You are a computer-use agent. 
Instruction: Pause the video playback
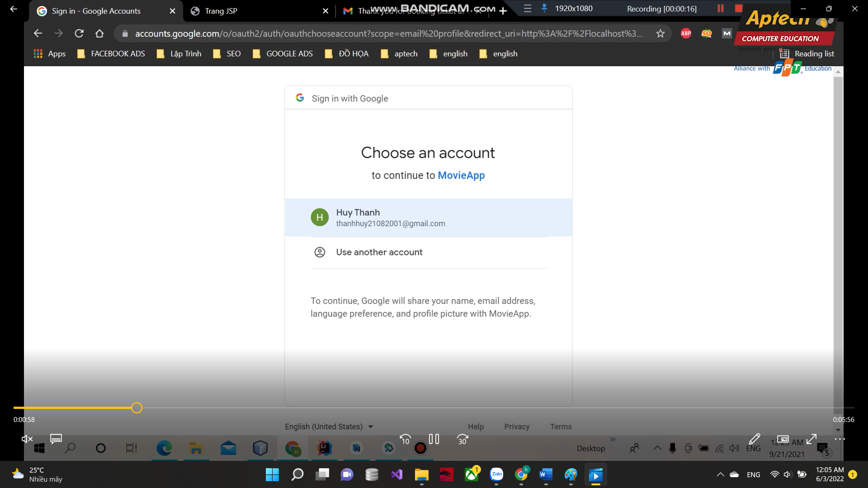[x=434, y=439]
